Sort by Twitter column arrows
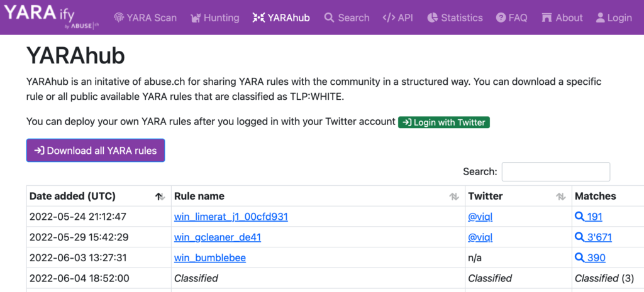This screenshot has height=292, width=644. 560,197
